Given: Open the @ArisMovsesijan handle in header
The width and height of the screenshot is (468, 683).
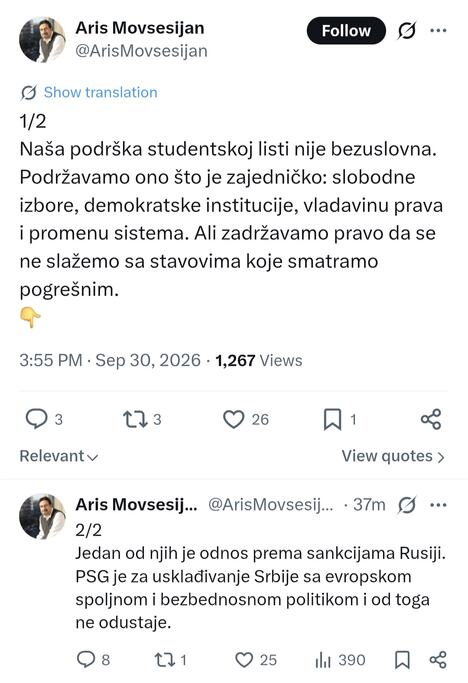Looking at the screenshot, I should coord(141,51).
